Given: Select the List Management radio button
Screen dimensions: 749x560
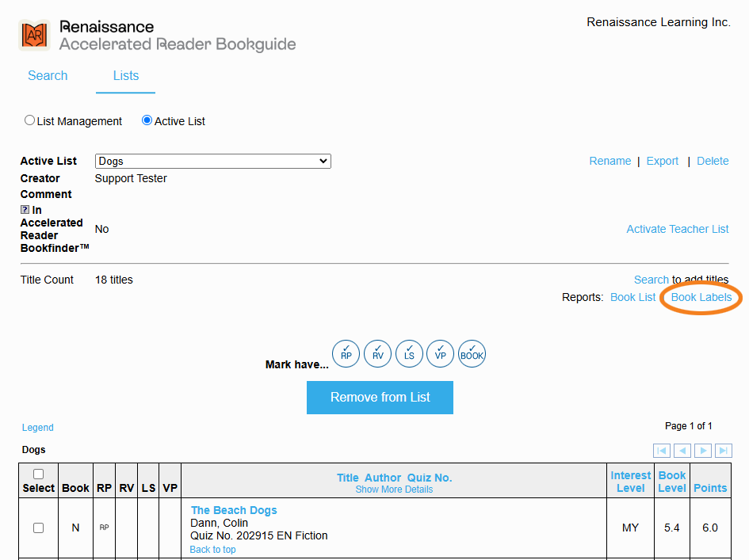Looking at the screenshot, I should coord(29,120).
